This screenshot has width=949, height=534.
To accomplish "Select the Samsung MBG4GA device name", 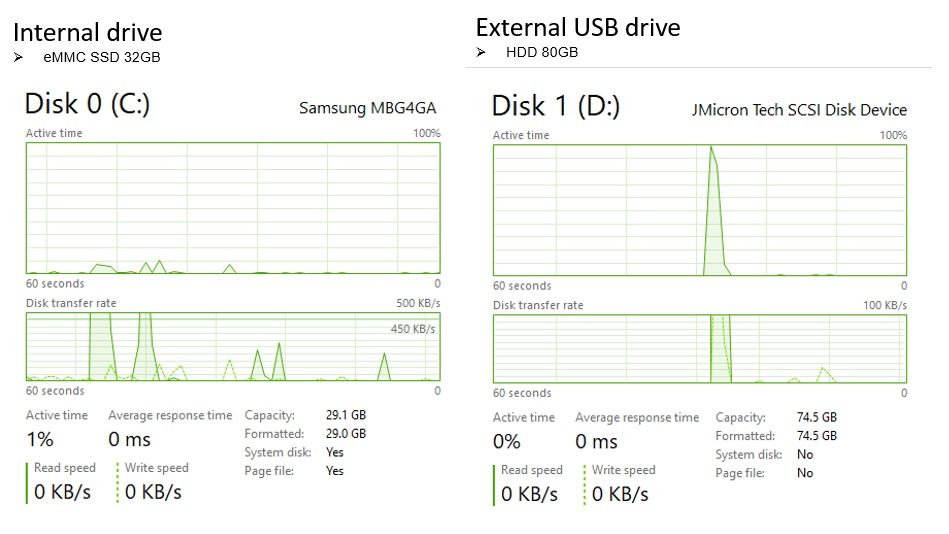I will click(367, 108).
